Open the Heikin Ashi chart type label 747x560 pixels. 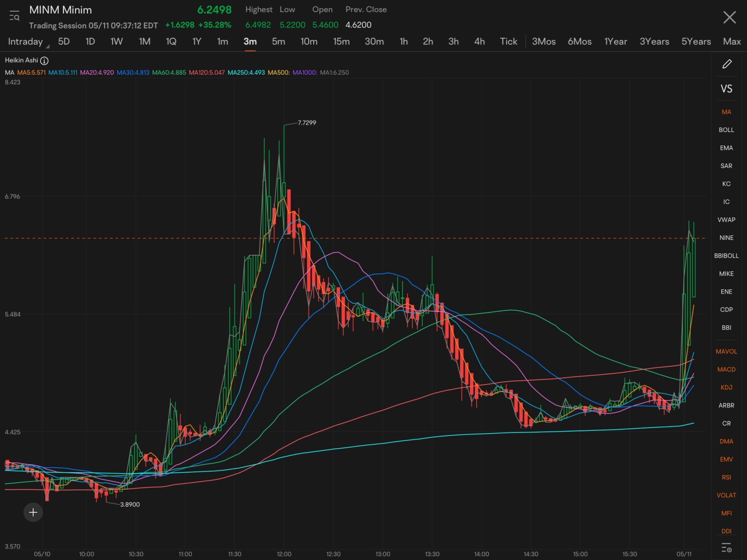tap(21, 60)
